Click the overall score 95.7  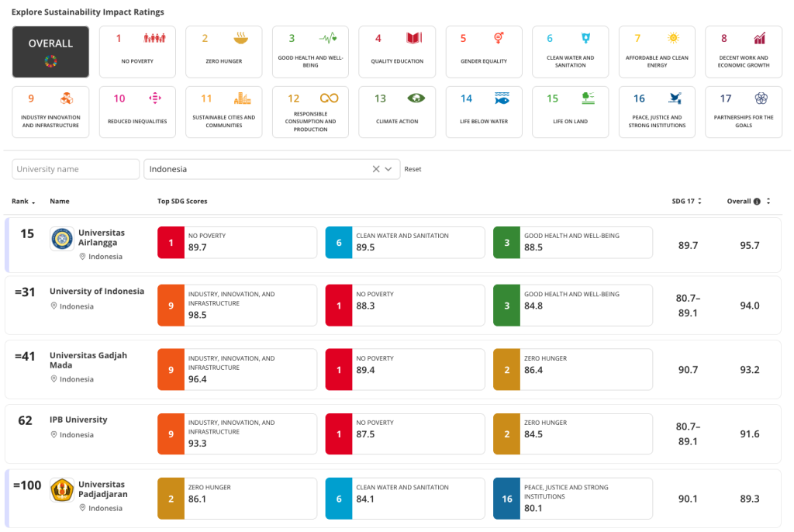click(x=750, y=246)
